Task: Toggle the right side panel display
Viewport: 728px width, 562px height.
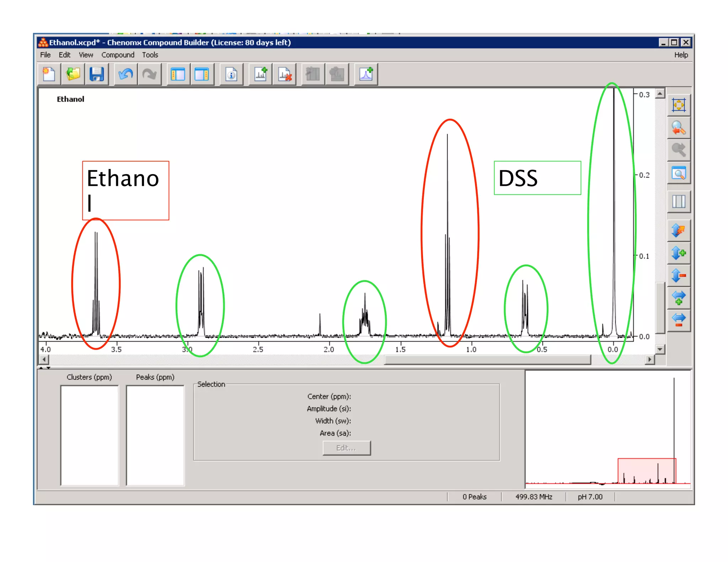Action: coord(202,75)
